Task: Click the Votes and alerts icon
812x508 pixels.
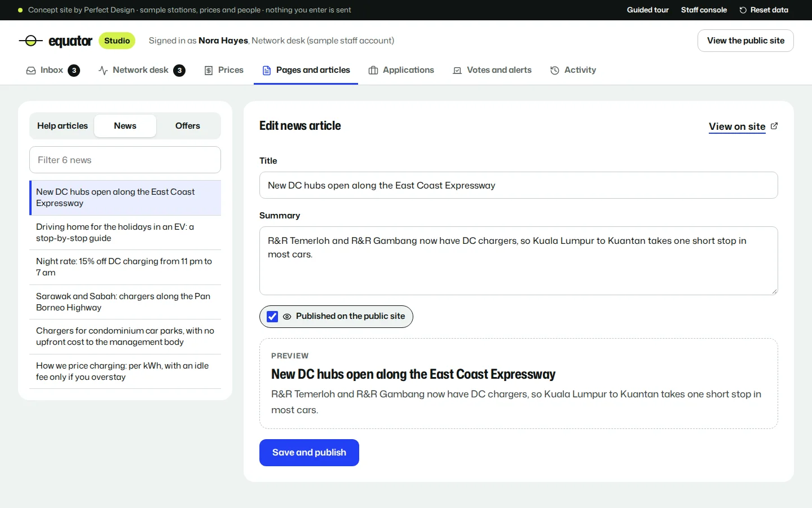Action: (x=457, y=71)
